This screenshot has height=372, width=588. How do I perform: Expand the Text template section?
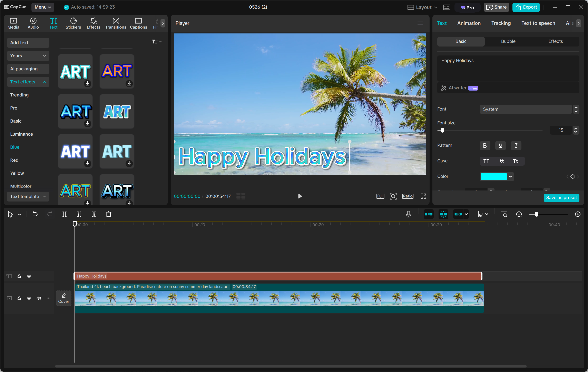click(x=28, y=196)
